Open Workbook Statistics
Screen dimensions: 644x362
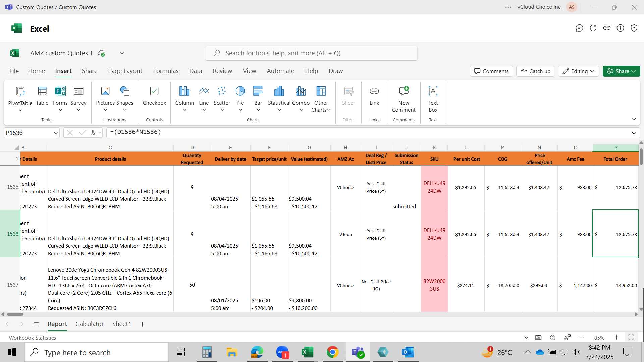(33, 338)
